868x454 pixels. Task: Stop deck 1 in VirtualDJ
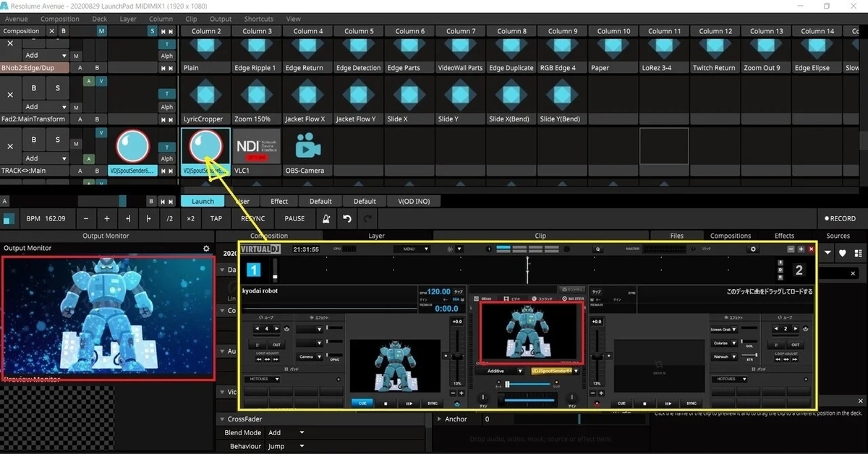386,403
